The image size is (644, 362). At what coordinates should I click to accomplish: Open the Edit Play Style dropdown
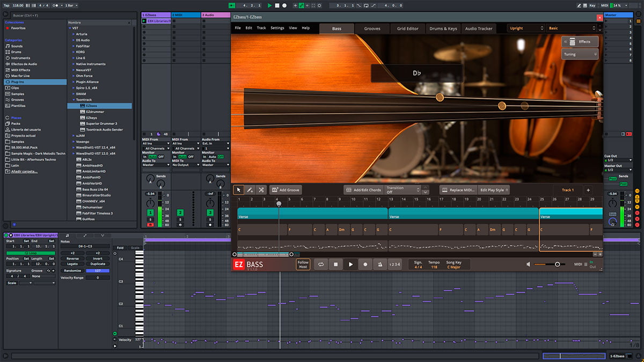494,190
